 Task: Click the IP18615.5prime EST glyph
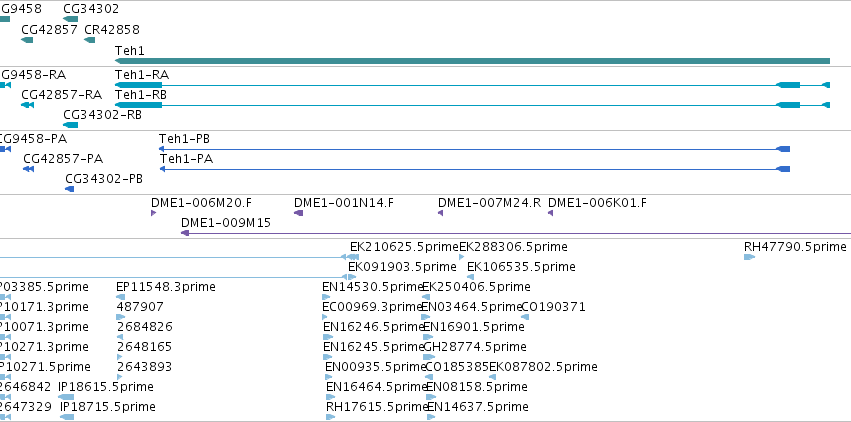66,397
